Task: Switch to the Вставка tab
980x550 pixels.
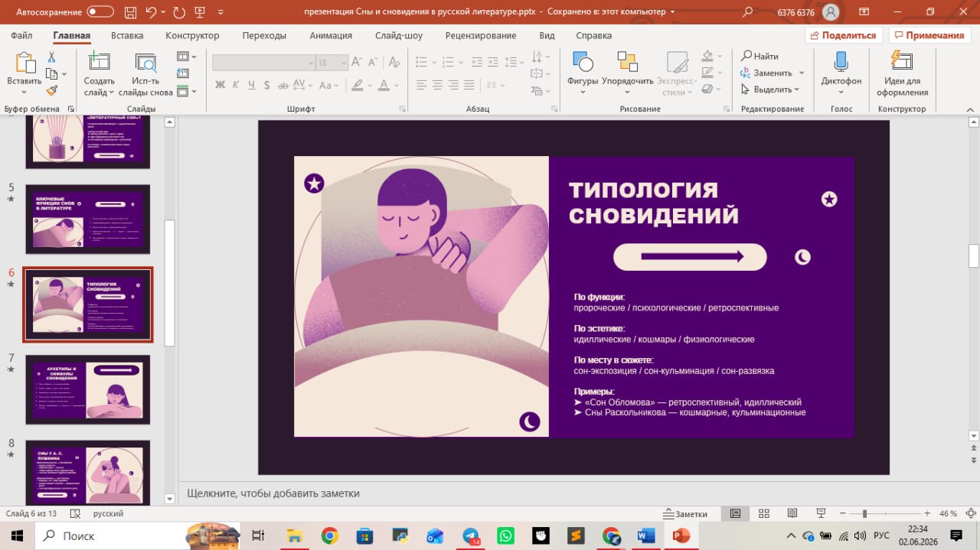Action: coord(127,35)
